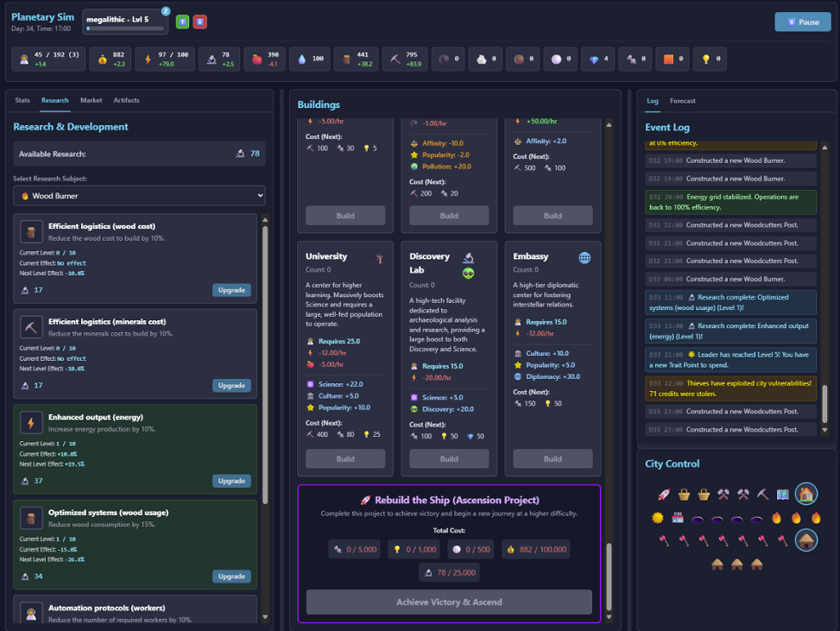Viewport: 840px width, 631px height.
Task: Click the rocket icon in City Control
Action: click(664, 495)
